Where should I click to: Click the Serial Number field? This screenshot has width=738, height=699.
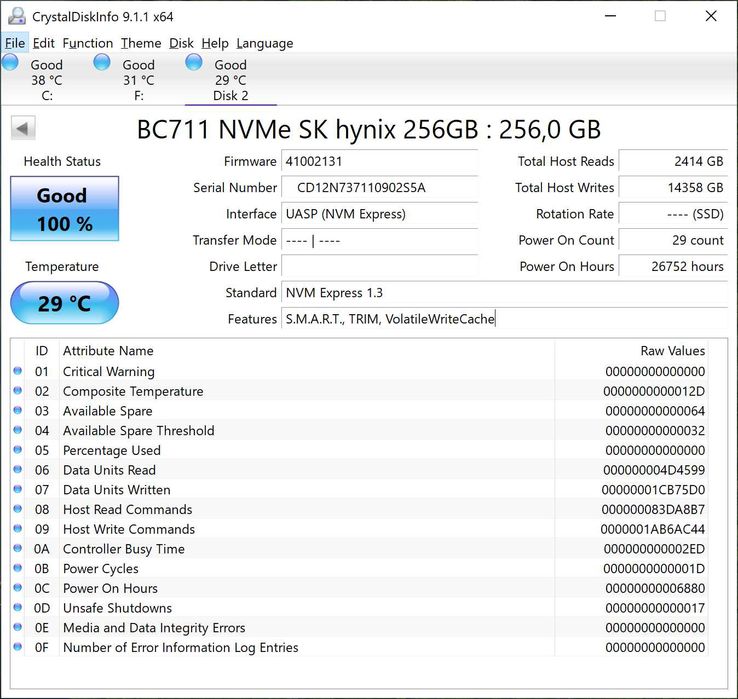coord(379,188)
